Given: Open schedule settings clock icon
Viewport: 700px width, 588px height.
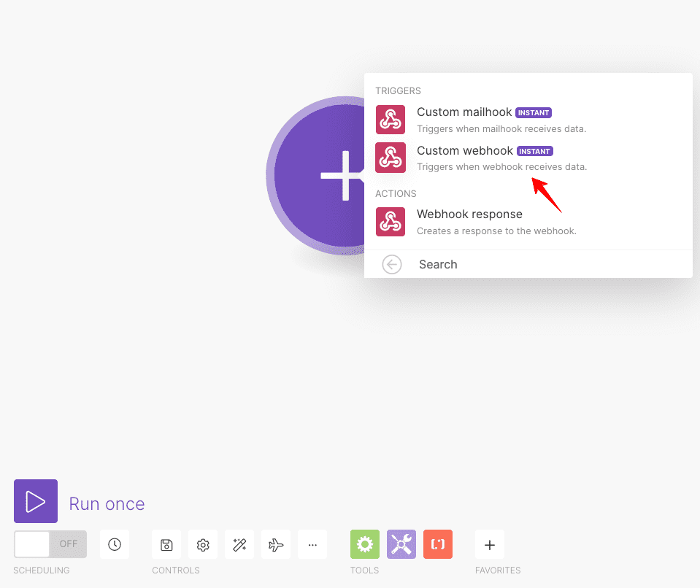Looking at the screenshot, I should [x=115, y=544].
